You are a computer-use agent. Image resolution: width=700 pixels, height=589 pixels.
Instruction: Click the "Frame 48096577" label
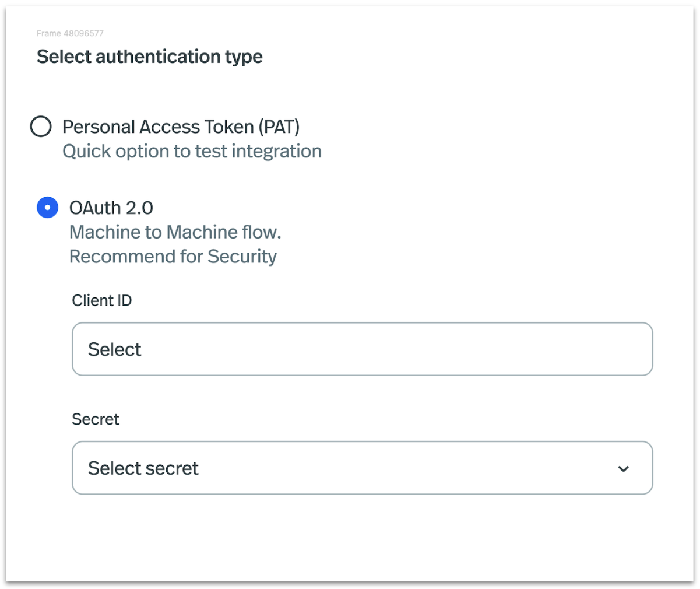[70, 33]
